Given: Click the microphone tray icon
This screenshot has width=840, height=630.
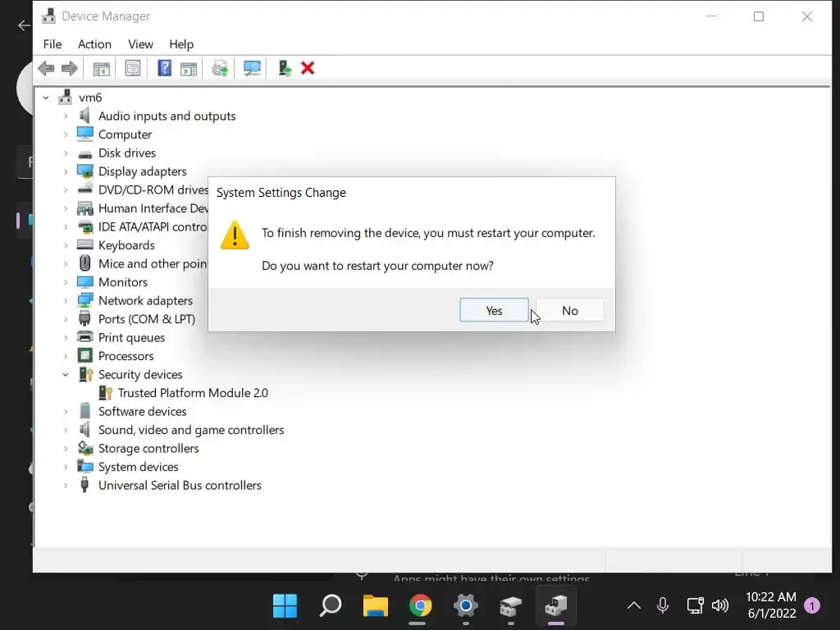Looking at the screenshot, I should (x=663, y=605).
